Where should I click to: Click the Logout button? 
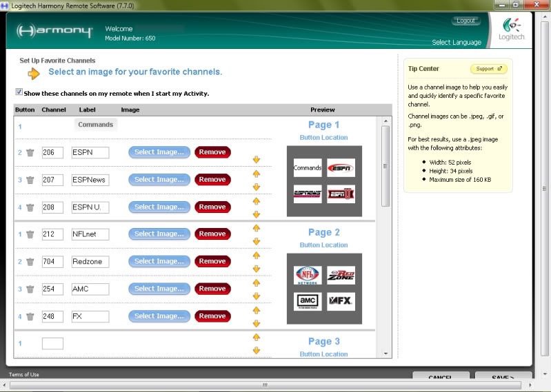pos(465,21)
